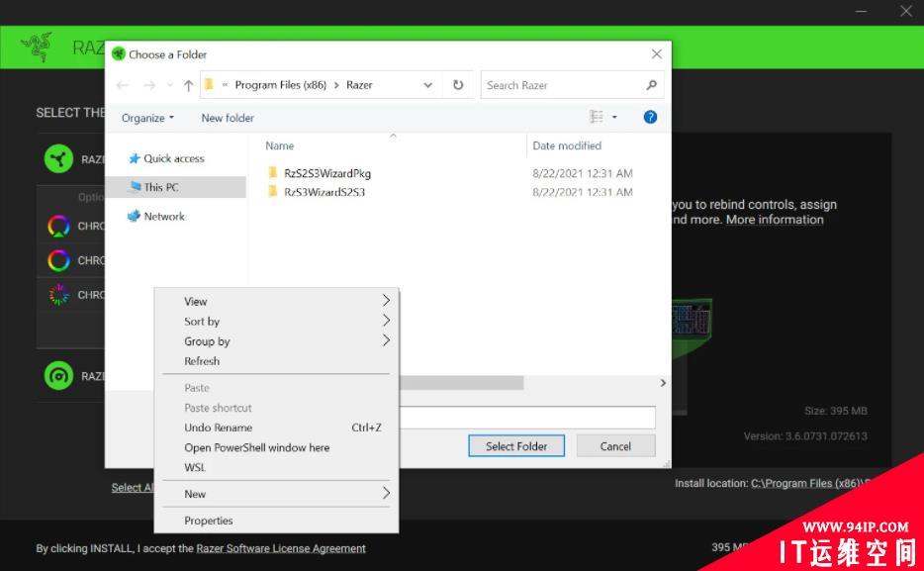Click the Chroma multicolor burst icon
Viewport: 924px width, 571px height.
[x=58, y=294]
